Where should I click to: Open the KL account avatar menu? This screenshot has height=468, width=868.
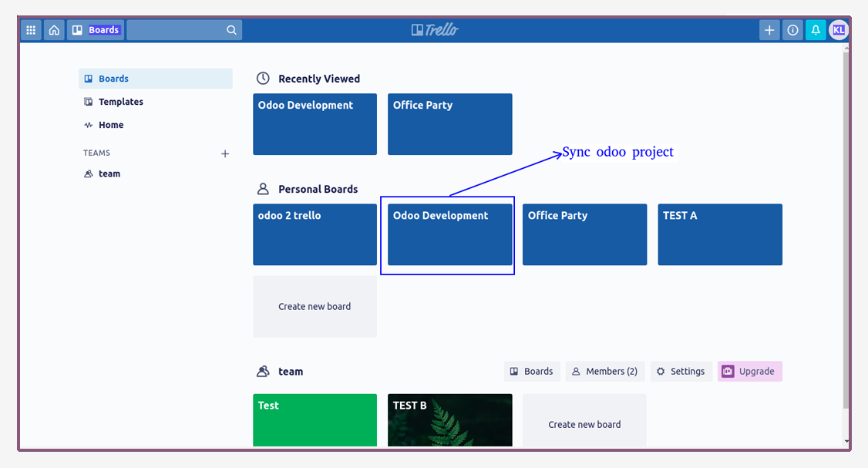tap(839, 30)
